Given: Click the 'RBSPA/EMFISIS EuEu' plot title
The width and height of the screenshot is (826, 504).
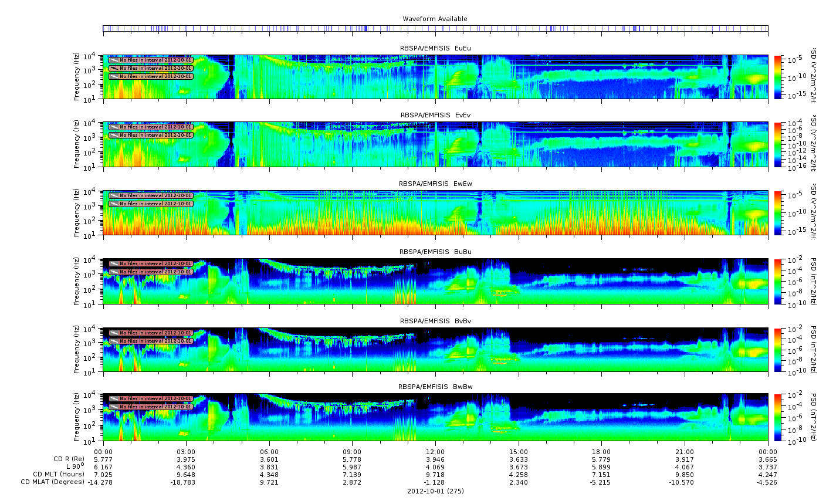Looking at the screenshot, I should (x=435, y=48).
